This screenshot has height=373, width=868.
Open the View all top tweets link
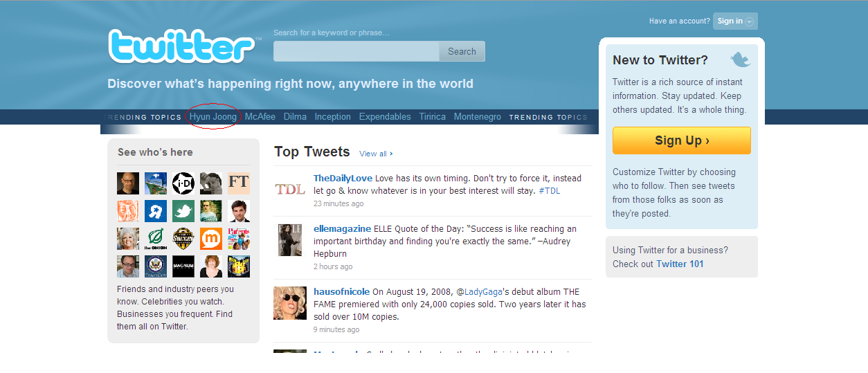pos(376,154)
